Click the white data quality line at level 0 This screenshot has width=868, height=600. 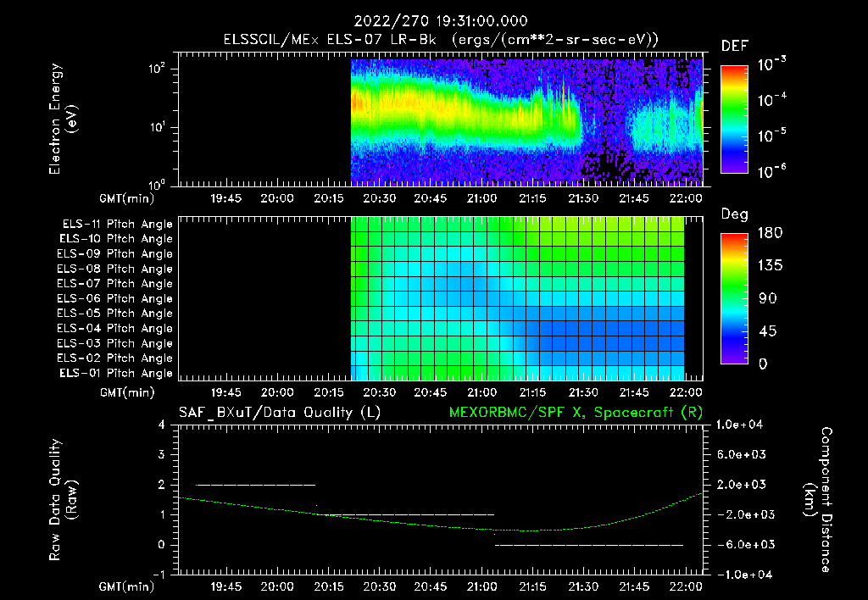tap(589, 545)
